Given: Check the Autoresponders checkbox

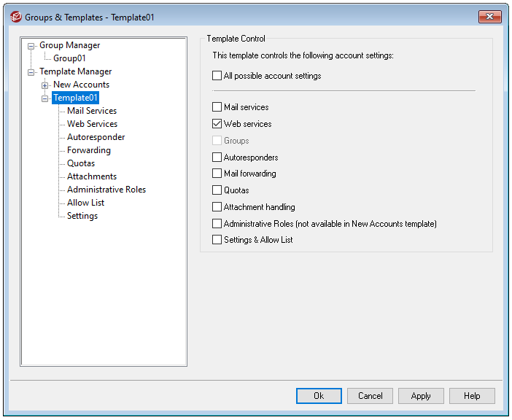Looking at the screenshot, I should (217, 157).
